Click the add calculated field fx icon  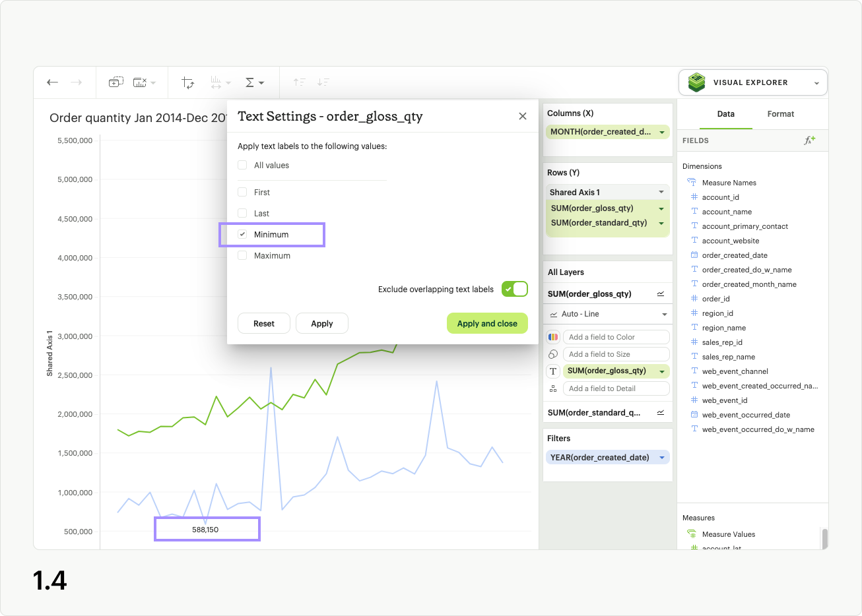(810, 140)
